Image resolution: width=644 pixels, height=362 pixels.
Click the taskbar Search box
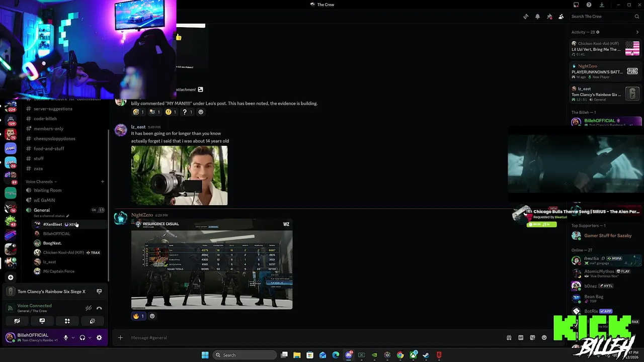click(x=245, y=355)
